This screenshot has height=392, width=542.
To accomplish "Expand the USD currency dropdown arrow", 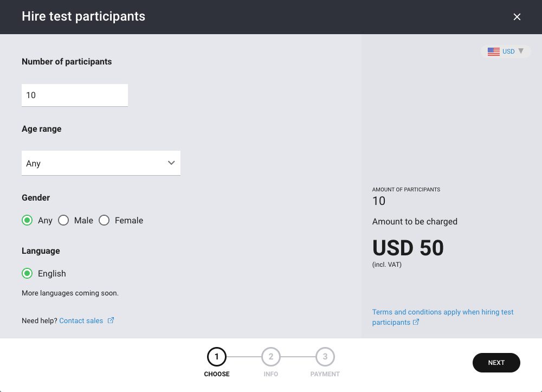I will (x=521, y=51).
